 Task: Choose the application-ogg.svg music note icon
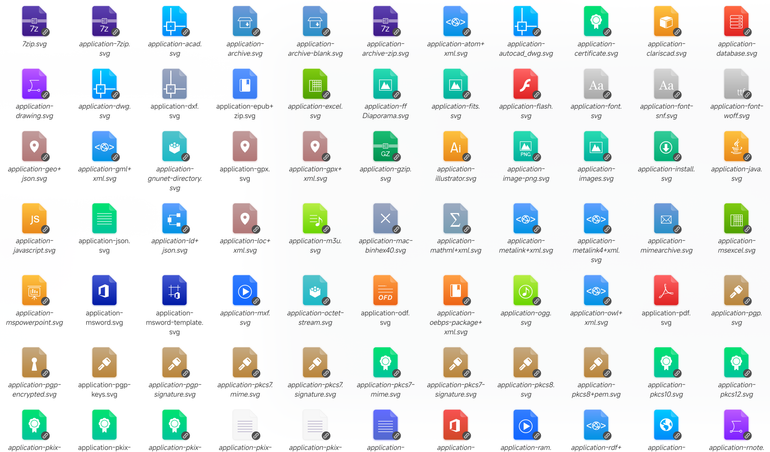click(525, 290)
